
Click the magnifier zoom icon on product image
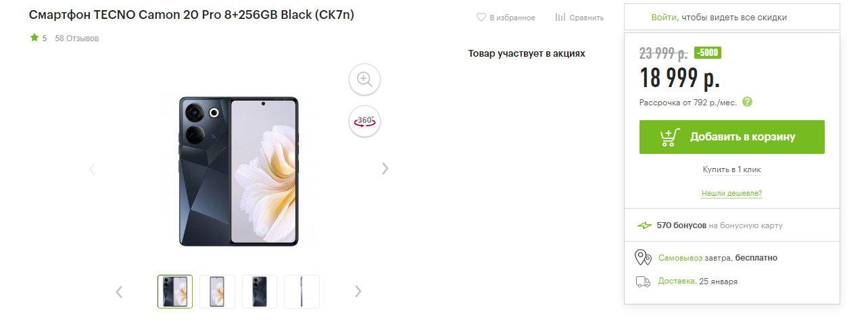[x=365, y=80]
